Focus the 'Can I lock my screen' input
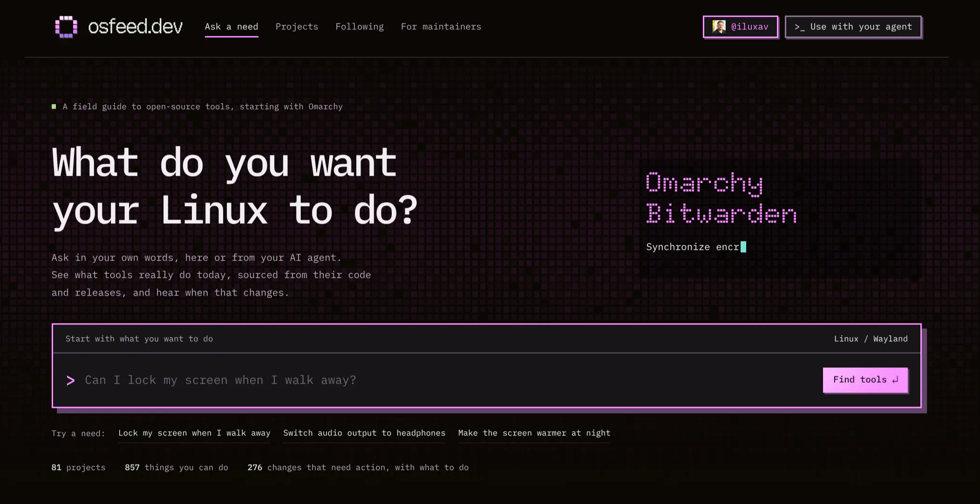The width and height of the screenshot is (980, 504). click(x=447, y=380)
